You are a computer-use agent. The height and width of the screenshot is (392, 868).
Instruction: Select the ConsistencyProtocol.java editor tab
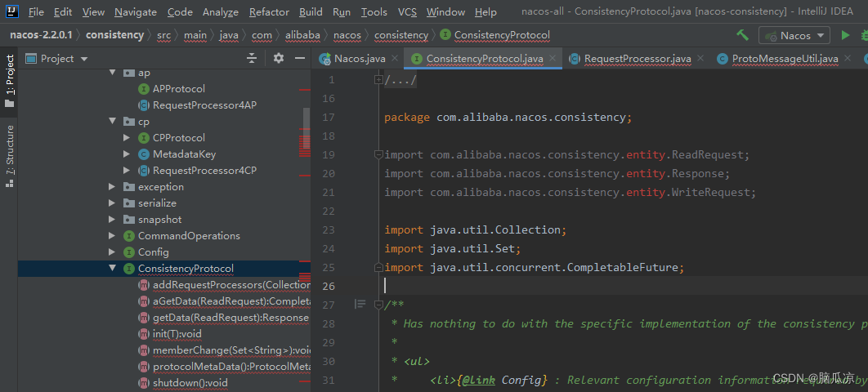click(483, 58)
